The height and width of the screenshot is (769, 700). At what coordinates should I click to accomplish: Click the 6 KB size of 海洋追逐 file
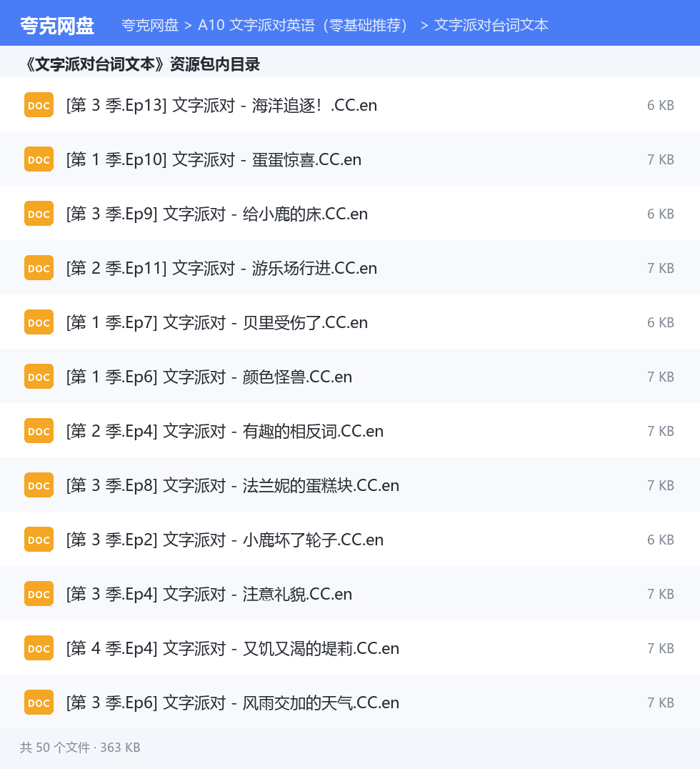point(660,105)
